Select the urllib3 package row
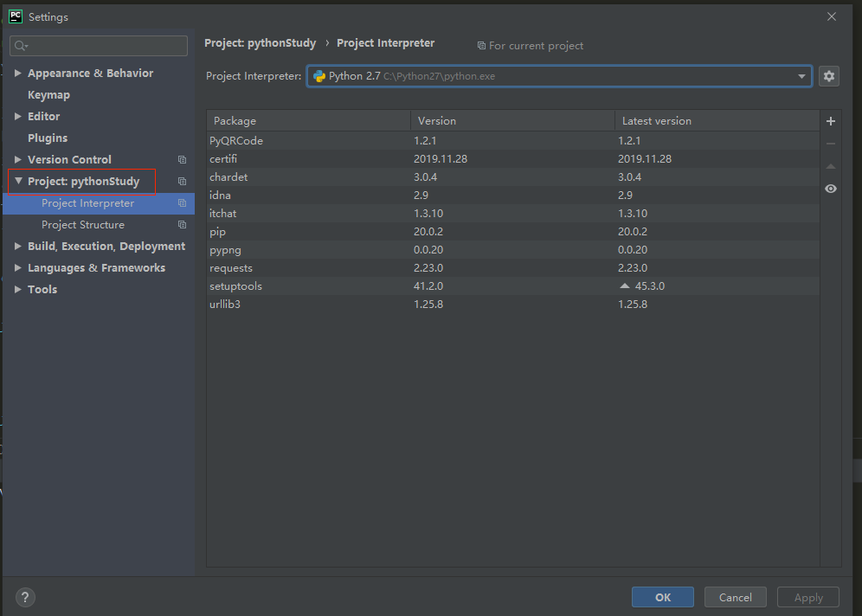 (x=513, y=304)
